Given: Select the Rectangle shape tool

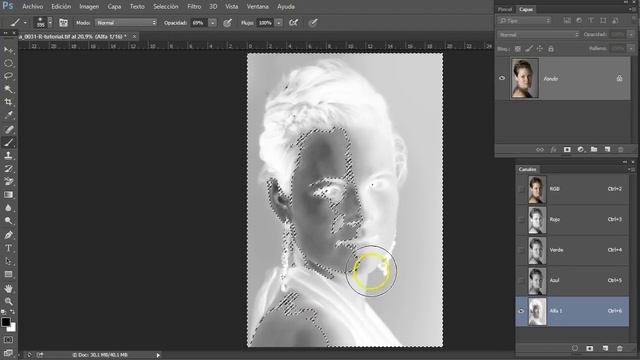Looking at the screenshot, I should 8,274.
